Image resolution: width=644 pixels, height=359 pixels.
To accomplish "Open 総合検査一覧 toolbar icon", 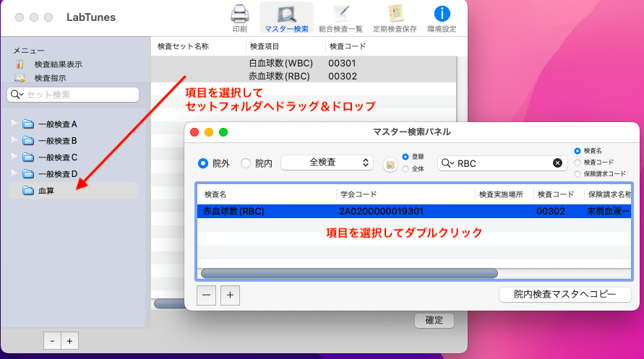I will coord(340,14).
